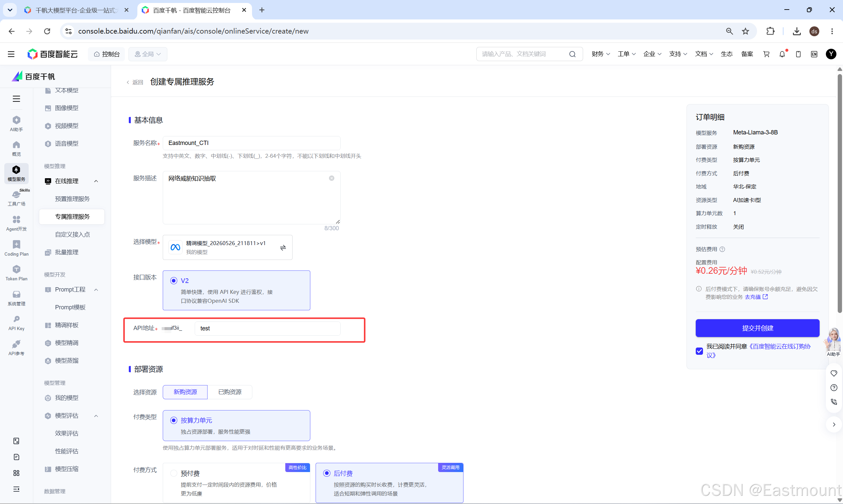Open the help question icon on right edge

point(834,387)
